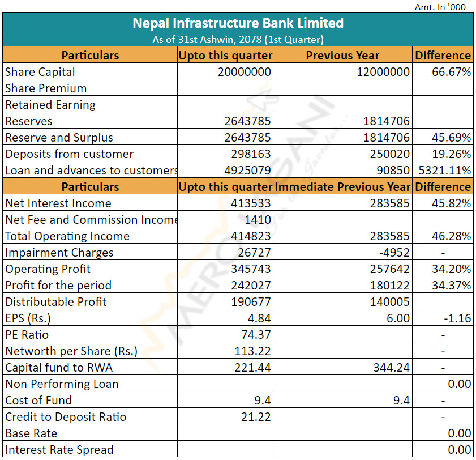Select the 'As of 31st Ashwin, 2078' subtitle
The image size is (476, 460).
click(x=238, y=40)
